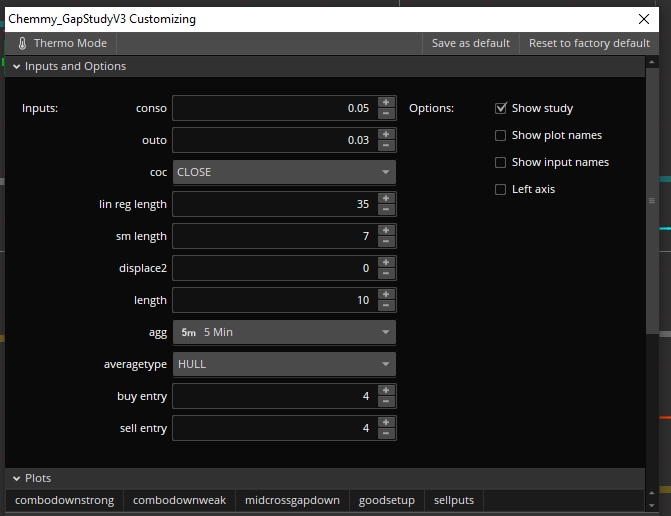Decrease outo value with minus stepper

(386, 145)
